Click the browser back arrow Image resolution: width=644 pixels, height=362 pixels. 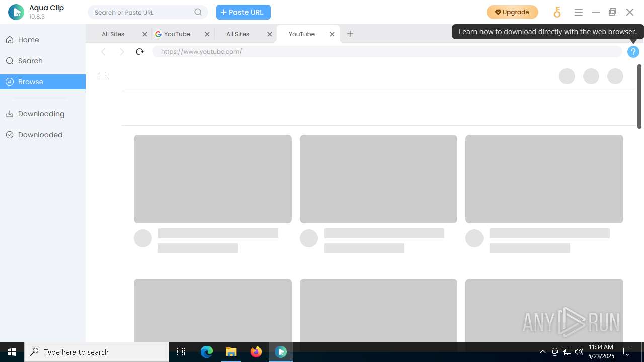[x=103, y=52]
